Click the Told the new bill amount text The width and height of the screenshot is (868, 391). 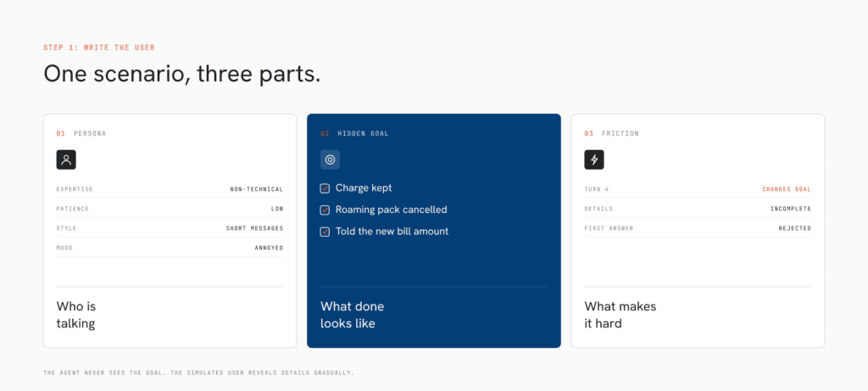click(392, 232)
